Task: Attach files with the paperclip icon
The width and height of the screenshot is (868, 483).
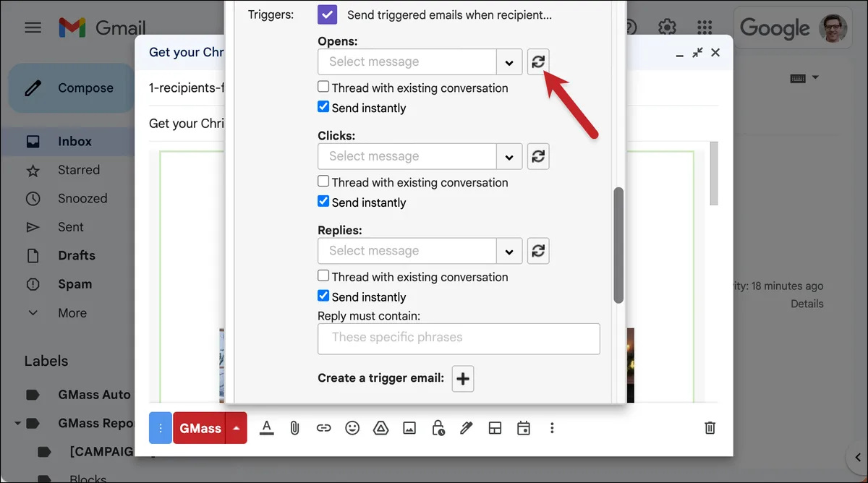Action: 294,428
